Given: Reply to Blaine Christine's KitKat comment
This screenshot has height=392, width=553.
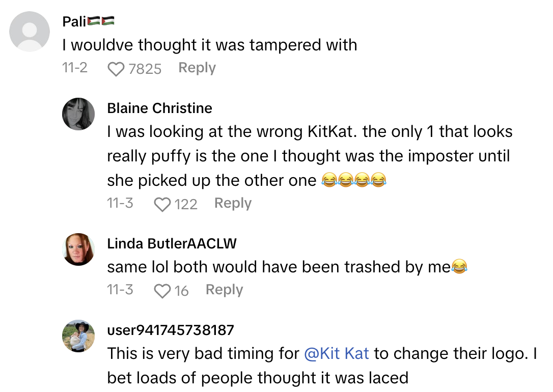Looking at the screenshot, I should [x=233, y=203].
